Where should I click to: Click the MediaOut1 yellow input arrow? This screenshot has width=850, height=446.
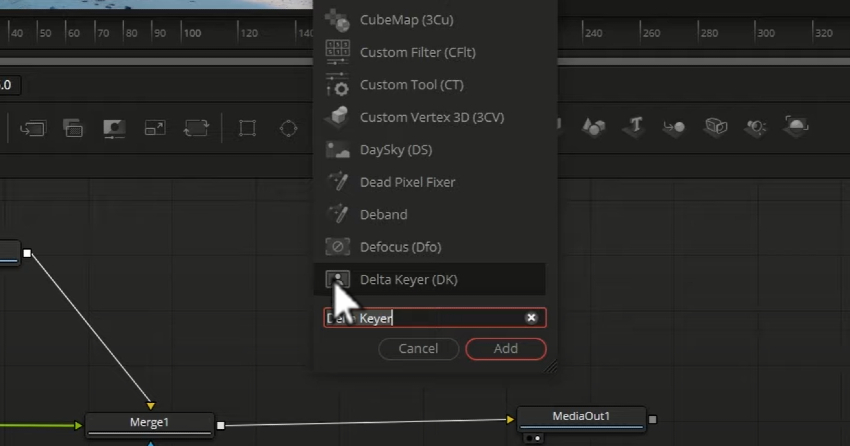[510, 419]
